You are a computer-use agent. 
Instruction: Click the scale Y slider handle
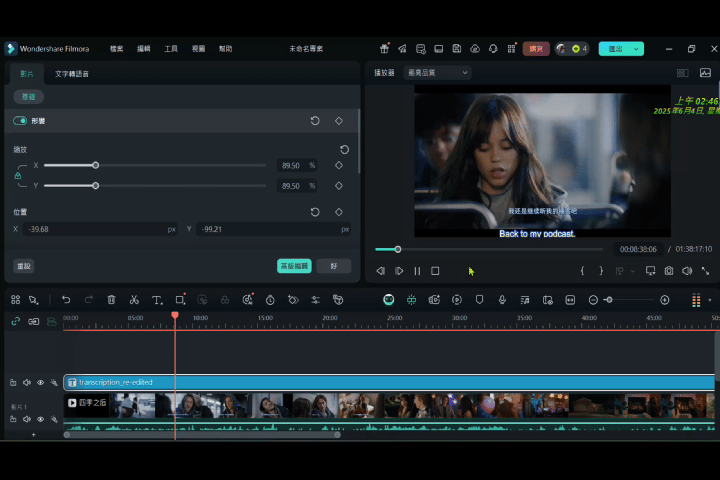click(x=96, y=186)
